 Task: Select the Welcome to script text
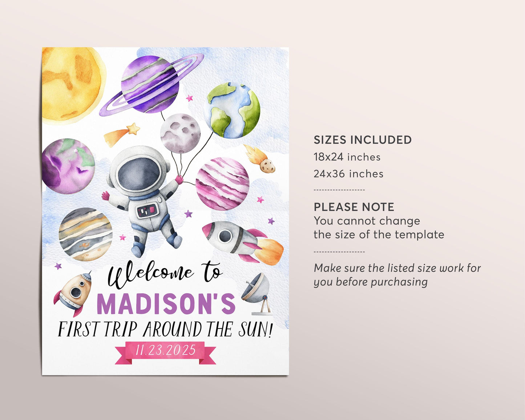(165, 274)
